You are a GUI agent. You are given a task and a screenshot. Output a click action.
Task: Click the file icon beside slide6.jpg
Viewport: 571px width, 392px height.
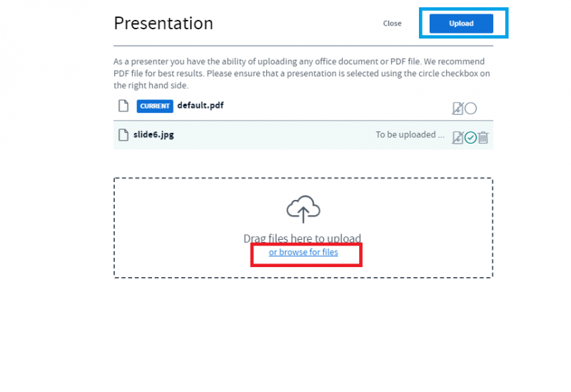pos(123,134)
